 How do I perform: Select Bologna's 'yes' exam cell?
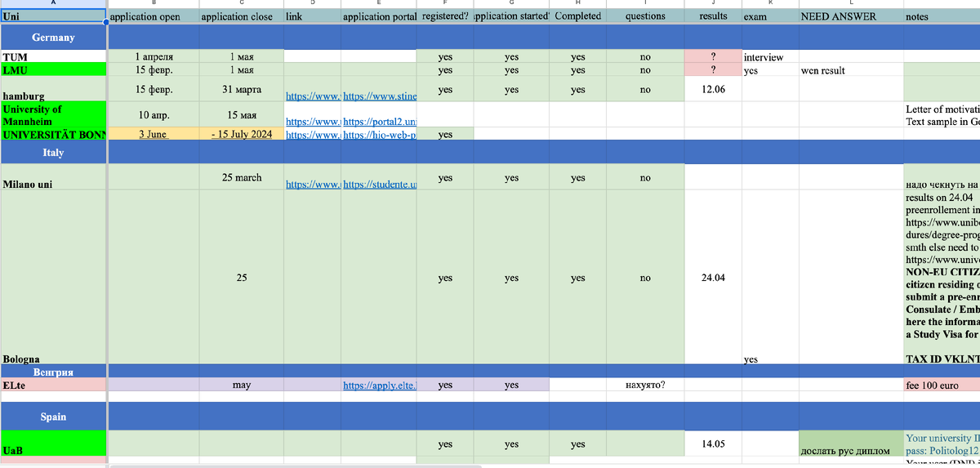770,278
